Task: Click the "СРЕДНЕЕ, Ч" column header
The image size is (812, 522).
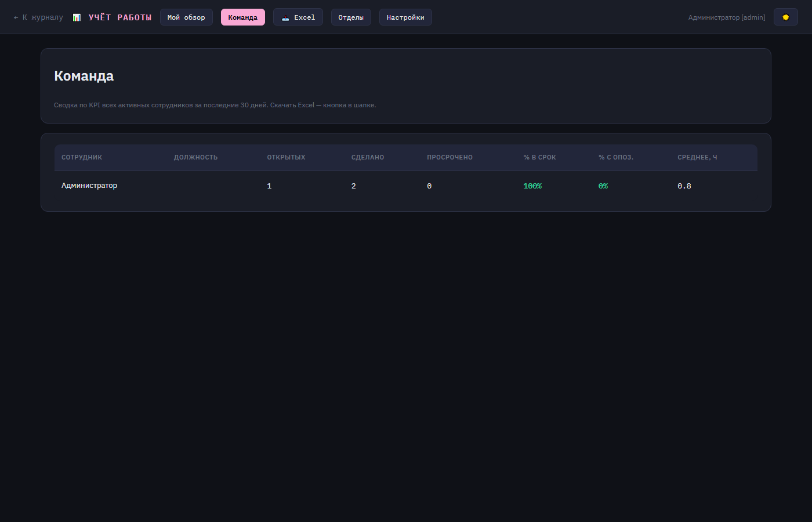Action: [697, 157]
